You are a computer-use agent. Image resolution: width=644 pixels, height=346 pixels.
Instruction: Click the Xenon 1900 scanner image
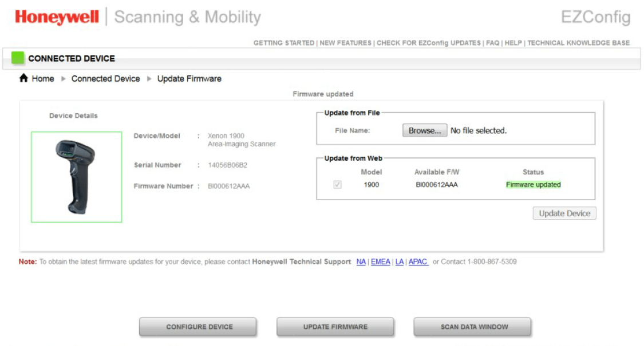(x=76, y=177)
